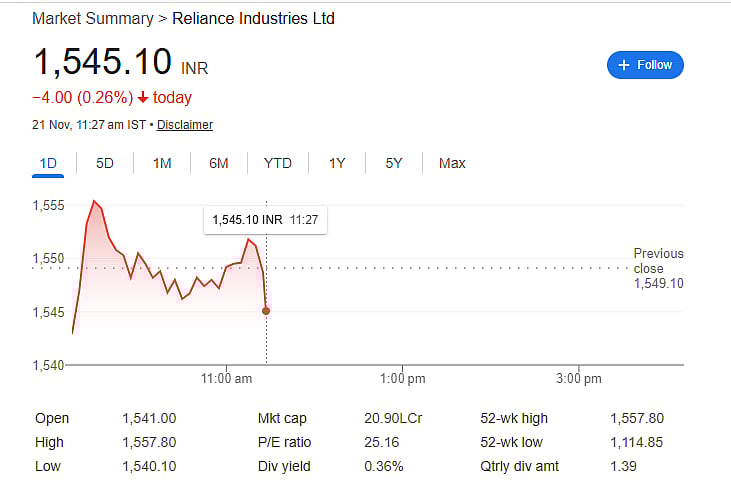Open the 5Y chart view

tap(394, 163)
